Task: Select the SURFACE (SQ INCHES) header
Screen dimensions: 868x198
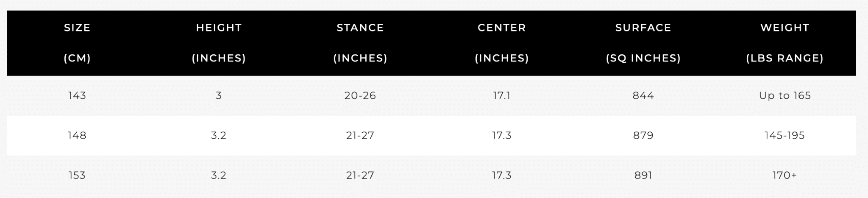Action: click(643, 43)
